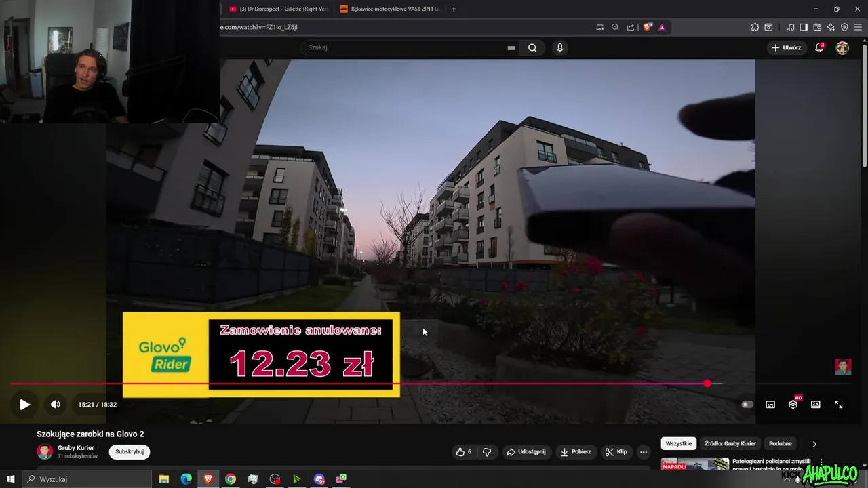Open Google Chrome from the taskbar
868x488 pixels.
tap(231, 479)
